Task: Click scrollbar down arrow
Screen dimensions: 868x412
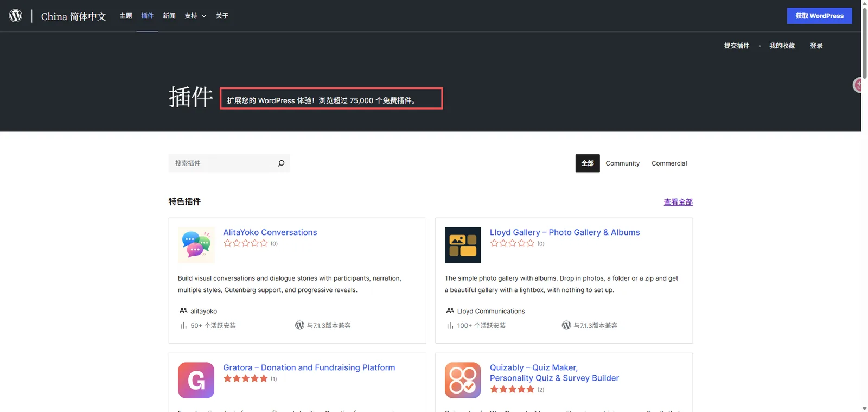Action: (864, 408)
